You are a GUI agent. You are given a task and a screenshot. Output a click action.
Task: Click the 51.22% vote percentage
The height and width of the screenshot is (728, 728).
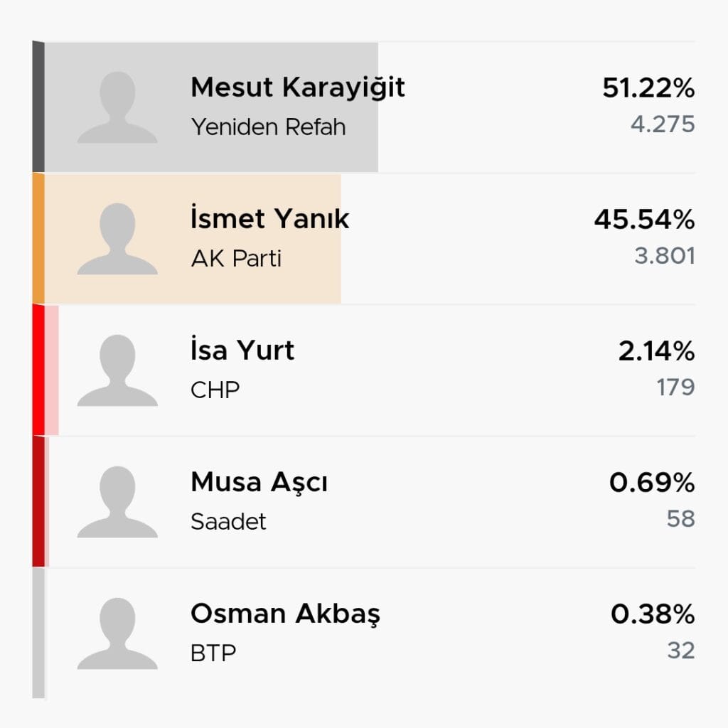click(x=648, y=88)
